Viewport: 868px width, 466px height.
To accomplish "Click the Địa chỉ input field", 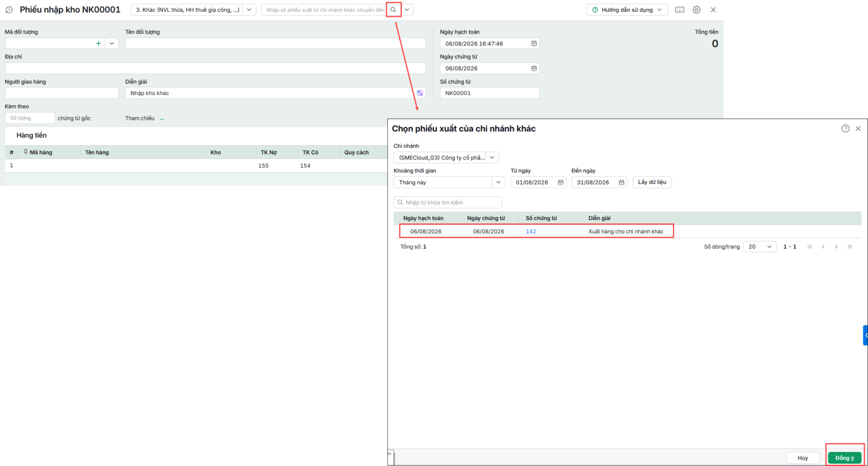I will coord(215,68).
